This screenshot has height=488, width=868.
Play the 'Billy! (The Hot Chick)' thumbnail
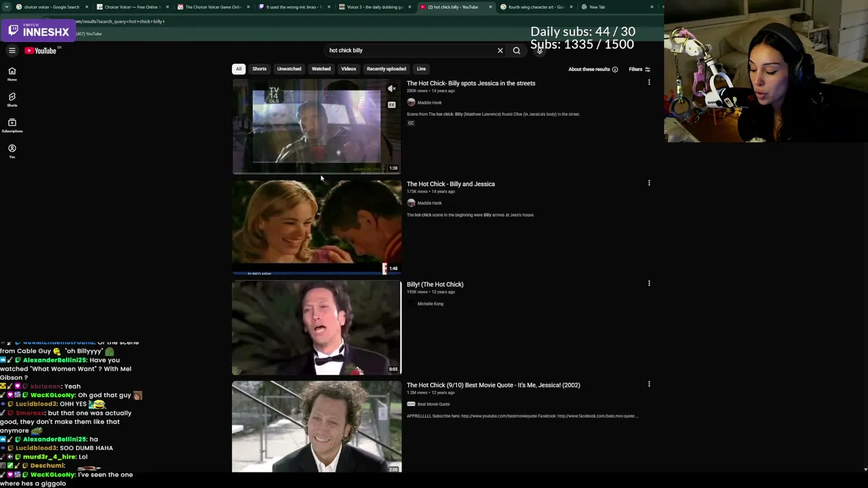pyautogui.click(x=317, y=328)
